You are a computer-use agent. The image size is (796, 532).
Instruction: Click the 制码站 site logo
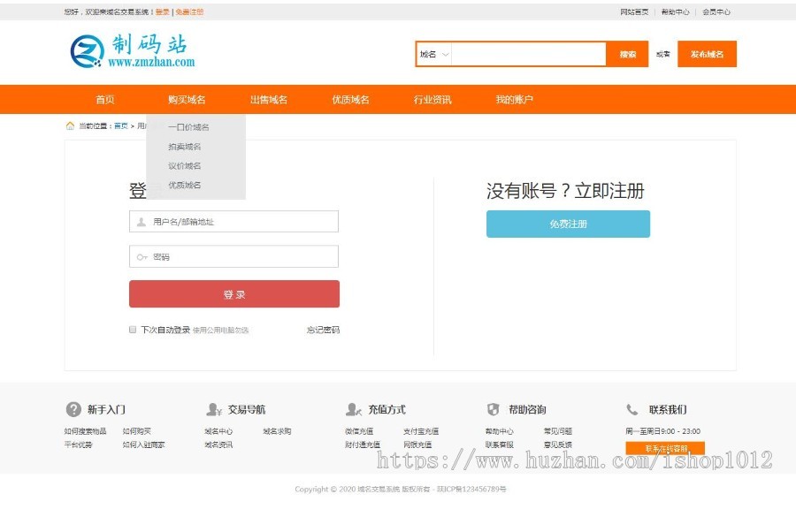click(x=133, y=52)
